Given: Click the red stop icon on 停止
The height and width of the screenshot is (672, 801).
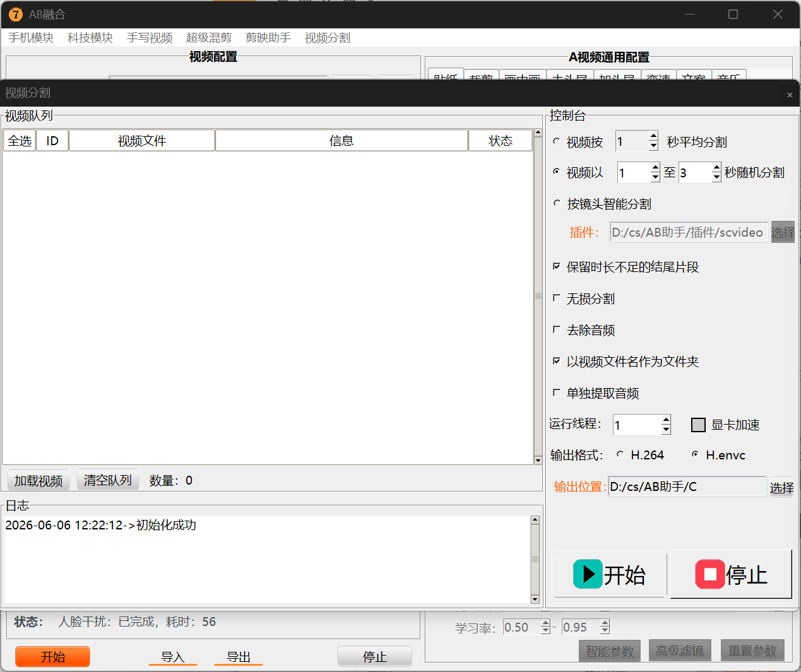Looking at the screenshot, I should [710, 574].
